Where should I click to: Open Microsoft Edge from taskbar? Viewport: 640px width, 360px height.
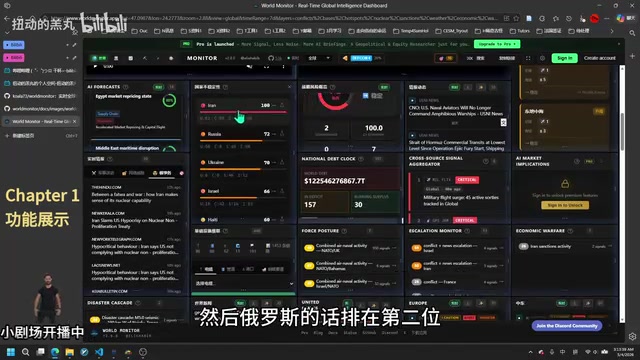click(x=55, y=352)
